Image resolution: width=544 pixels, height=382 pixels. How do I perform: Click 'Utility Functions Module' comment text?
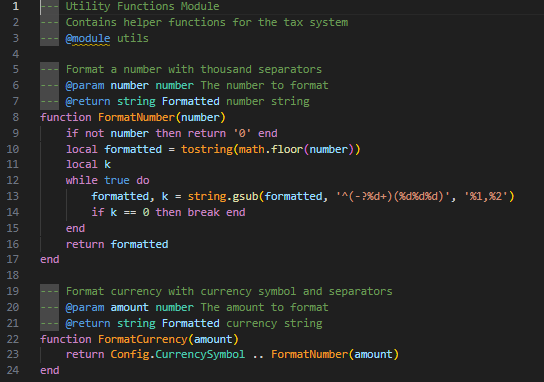point(142,6)
